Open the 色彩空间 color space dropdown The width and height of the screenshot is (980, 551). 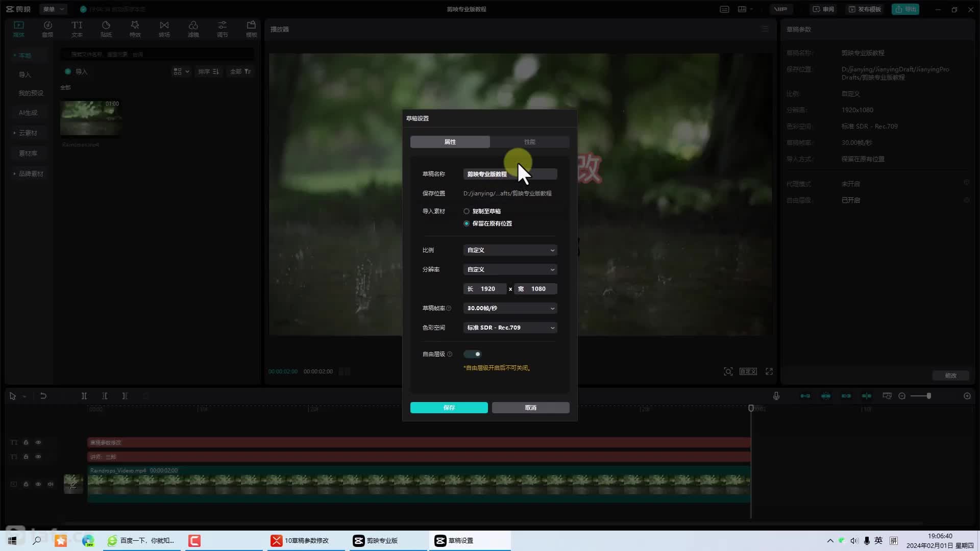(510, 328)
